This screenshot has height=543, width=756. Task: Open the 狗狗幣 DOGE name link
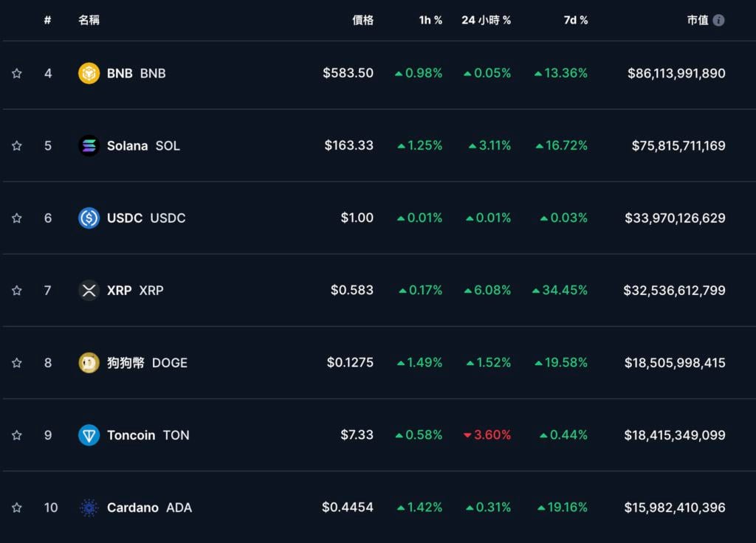[147, 362]
